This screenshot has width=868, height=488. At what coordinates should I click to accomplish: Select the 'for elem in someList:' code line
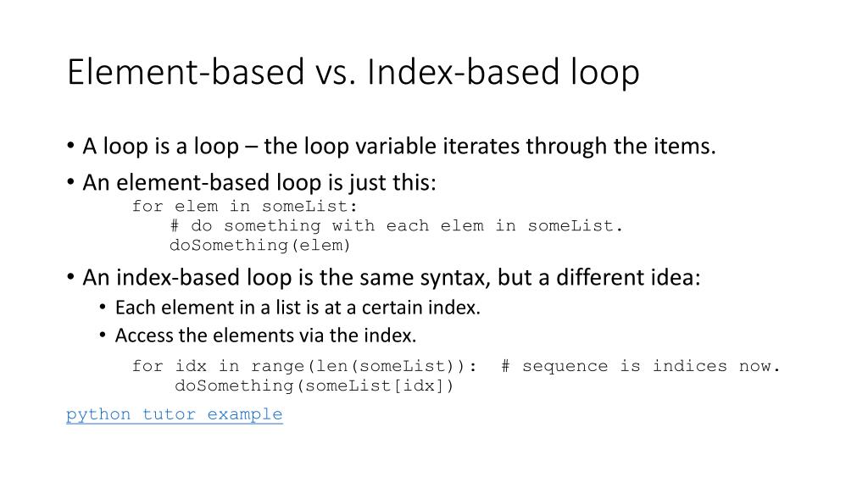[x=245, y=207]
